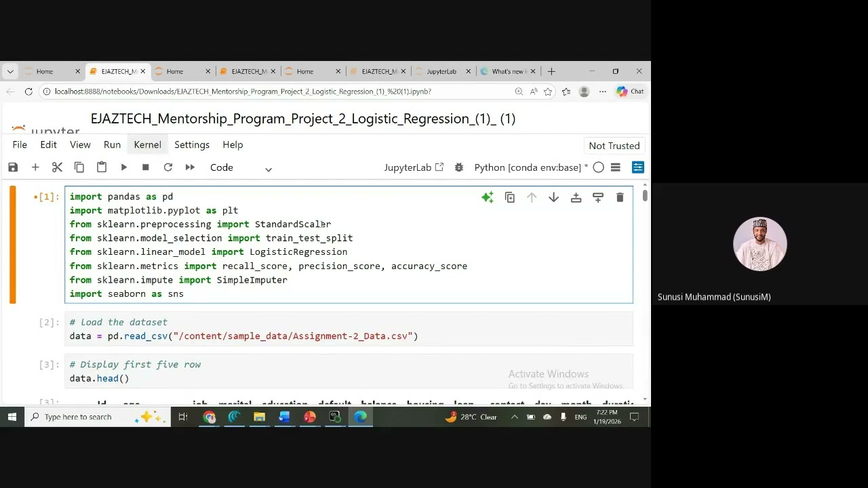868x488 pixels.
Task: Go back using the browser back arrow
Action: (10, 91)
